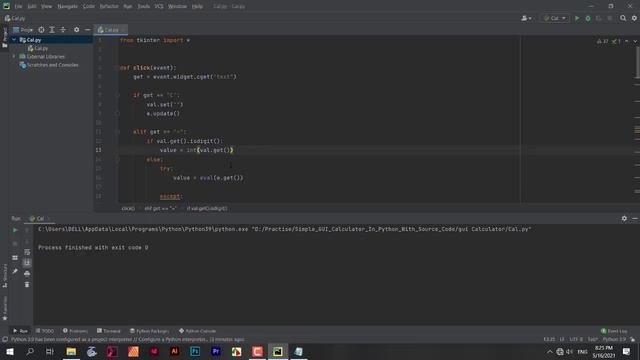The width and height of the screenshot is (640, 360).
Task: Open the Cal run configuration dropdown
Action: [554, 18]
